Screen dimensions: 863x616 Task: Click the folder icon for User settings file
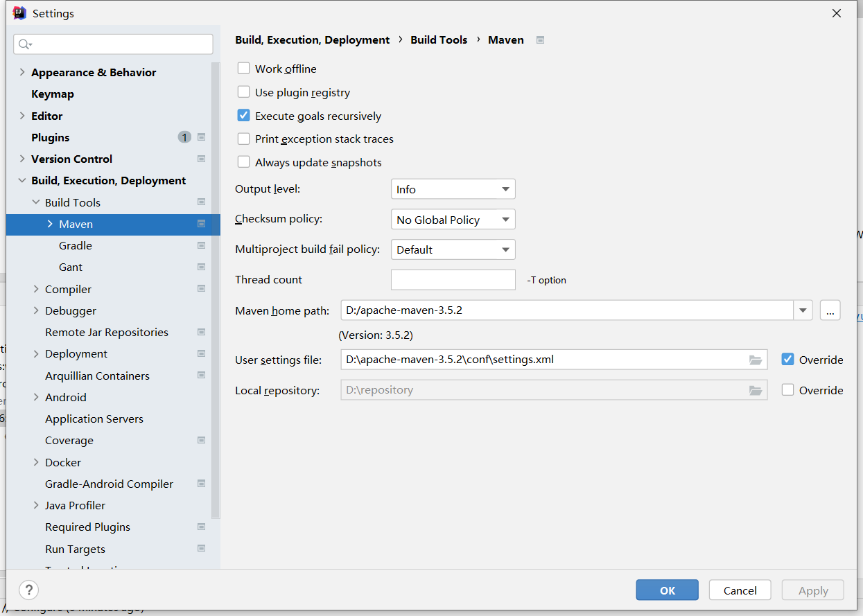coord(756,360)
